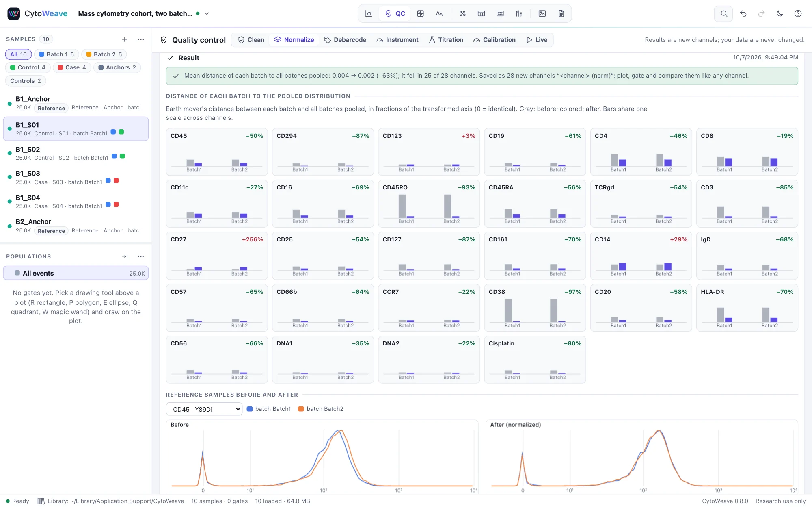Click the orange Batch2 legend swatch
Screen dimensions: 812x508
pyautogui.click(x=301, y=409)
